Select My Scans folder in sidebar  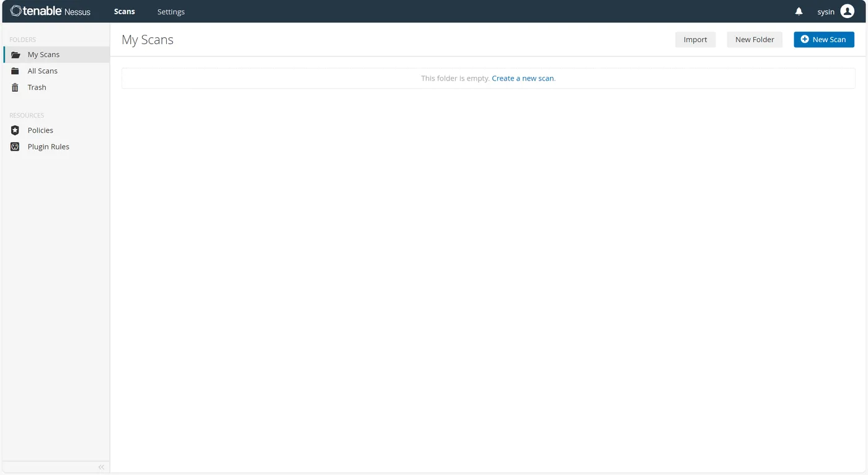click(x=56, y=55)
